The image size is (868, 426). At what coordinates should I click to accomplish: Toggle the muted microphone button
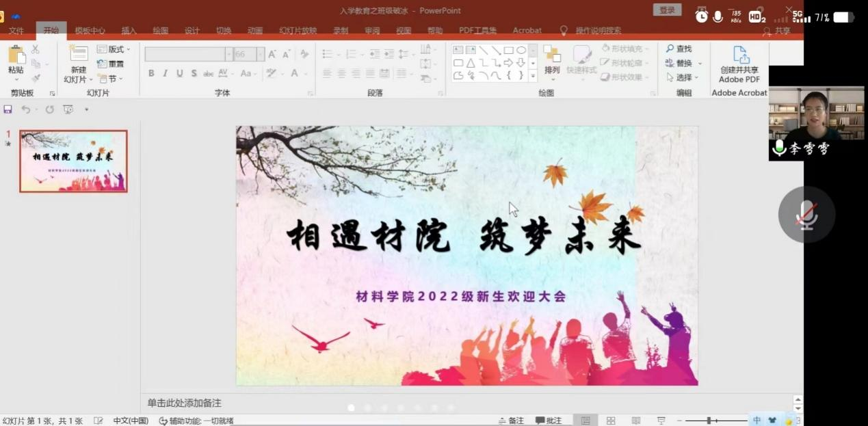806,215
